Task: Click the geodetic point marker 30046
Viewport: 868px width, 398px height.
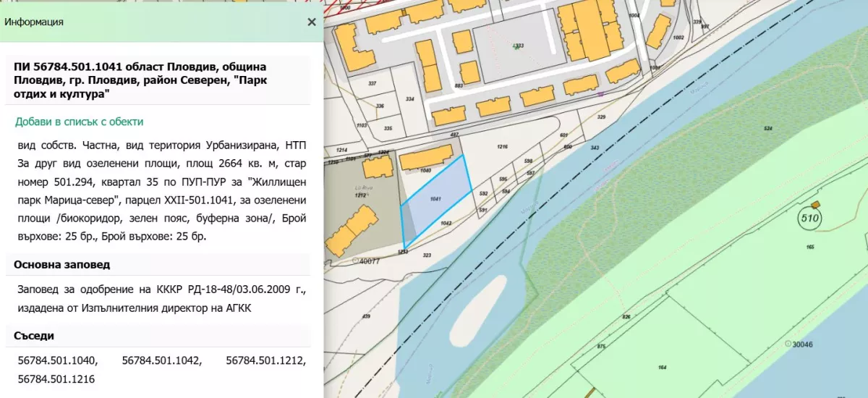Action: 788,344
